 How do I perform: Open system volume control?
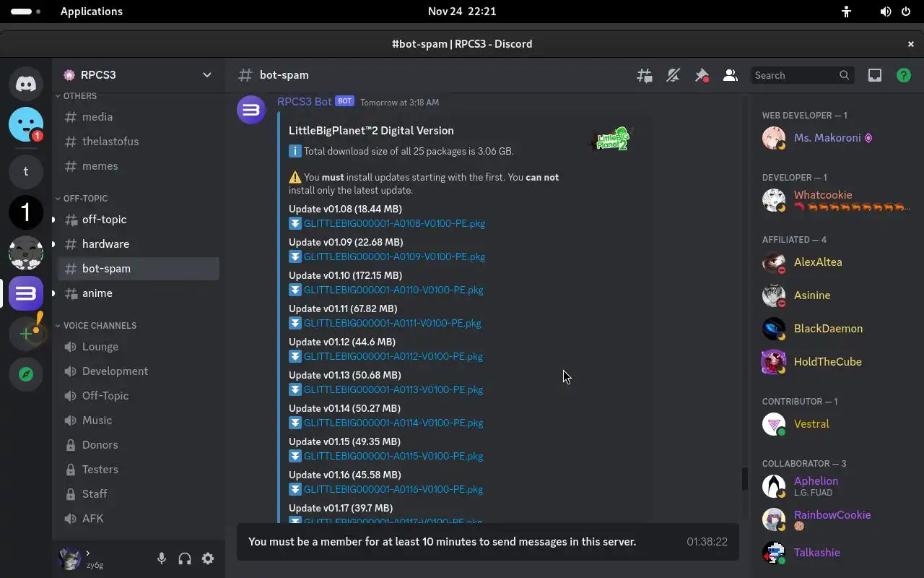pyautogui.click(x=886, y=12)
